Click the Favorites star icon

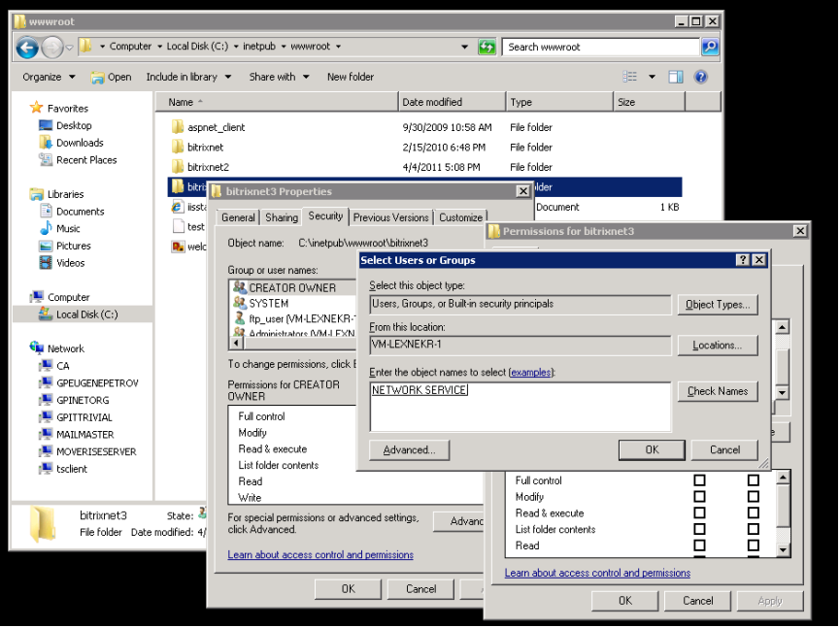37,108
